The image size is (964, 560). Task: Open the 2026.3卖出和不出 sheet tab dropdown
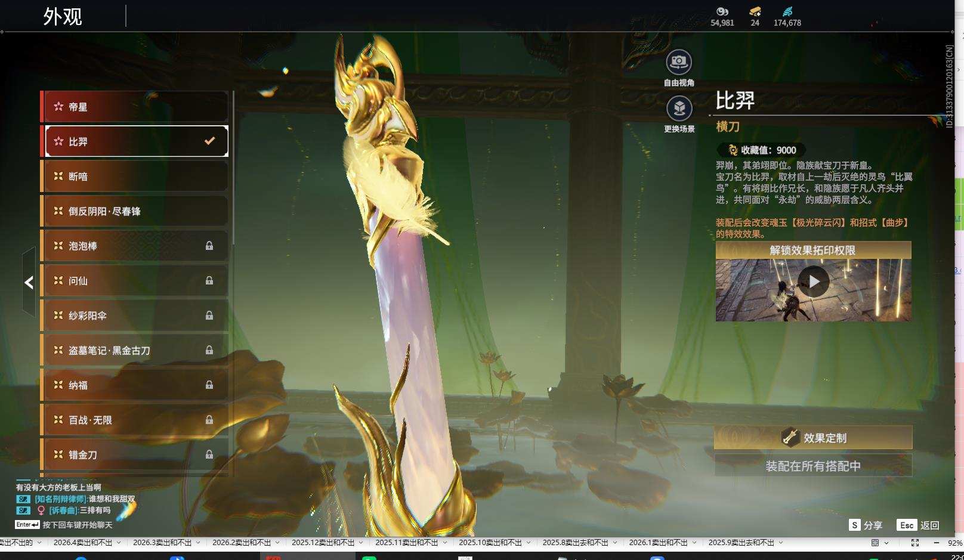198,543
